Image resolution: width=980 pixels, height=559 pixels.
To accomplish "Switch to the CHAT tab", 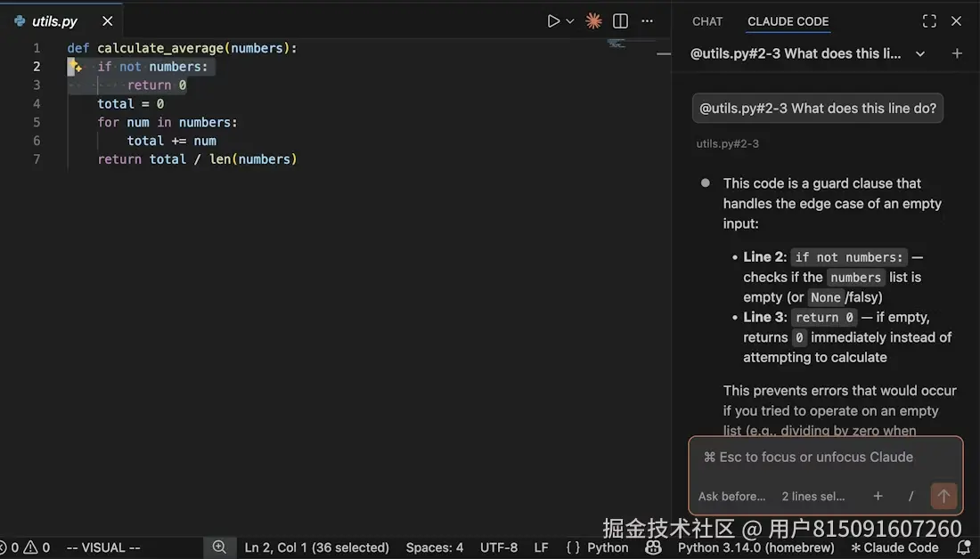I will (706, 20).
